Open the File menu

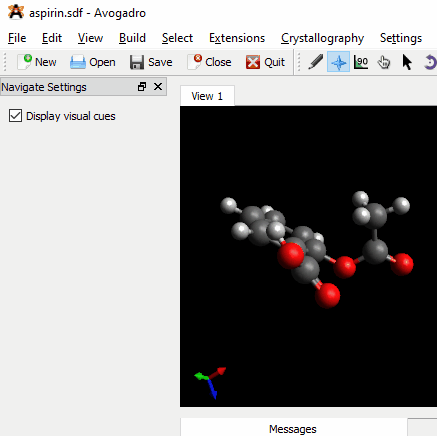tap(17, 38)
